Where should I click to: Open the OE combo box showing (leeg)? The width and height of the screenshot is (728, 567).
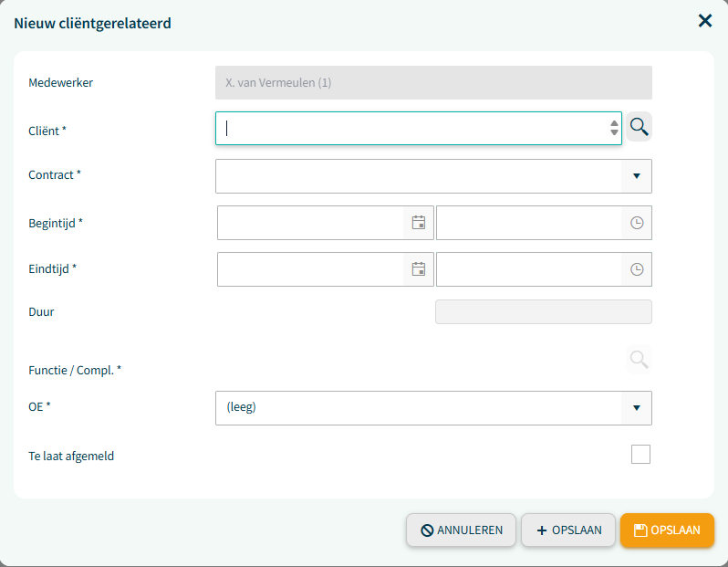[x=433, y=408]
